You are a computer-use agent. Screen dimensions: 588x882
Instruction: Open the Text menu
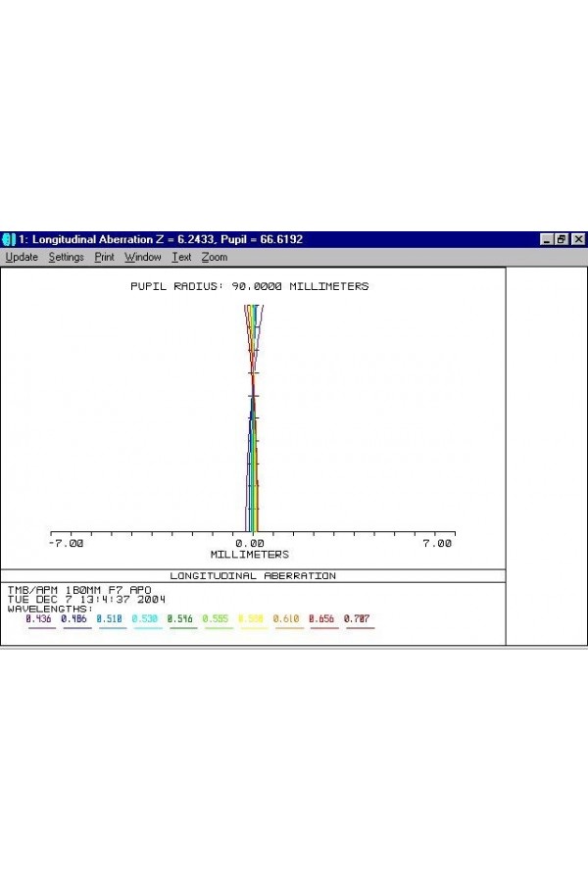tap(181, 258)
